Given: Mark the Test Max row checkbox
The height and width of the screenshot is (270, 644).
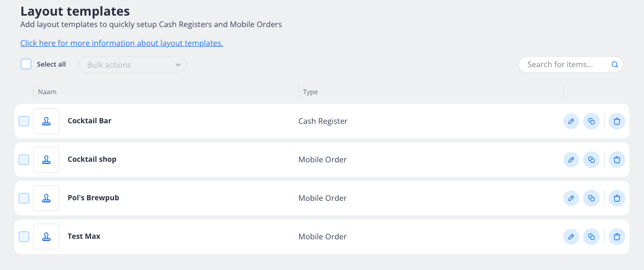Looking at the screenshot, I should coord(24,237).
